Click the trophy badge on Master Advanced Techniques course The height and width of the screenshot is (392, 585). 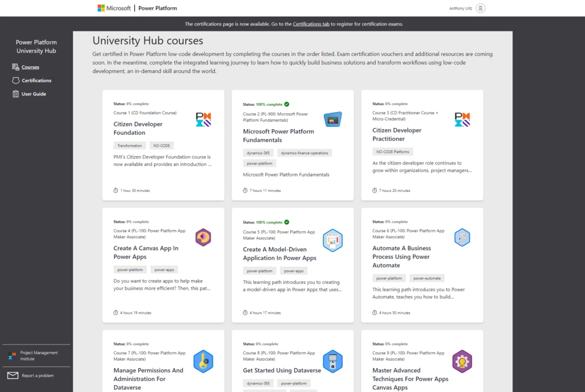point(462,361)
